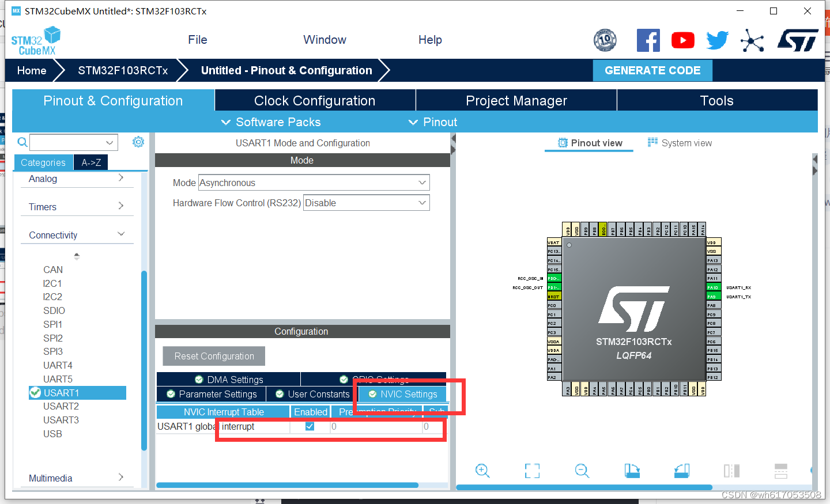Open the A->Z sorting tab

point(91,162)
